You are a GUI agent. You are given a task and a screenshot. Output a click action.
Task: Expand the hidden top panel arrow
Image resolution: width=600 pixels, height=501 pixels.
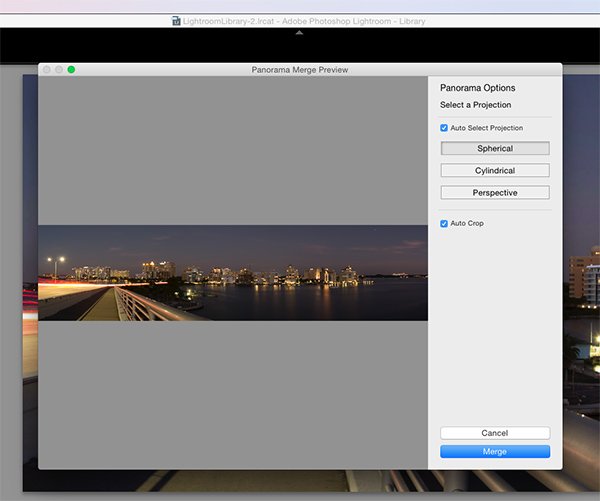pos(299,32)
